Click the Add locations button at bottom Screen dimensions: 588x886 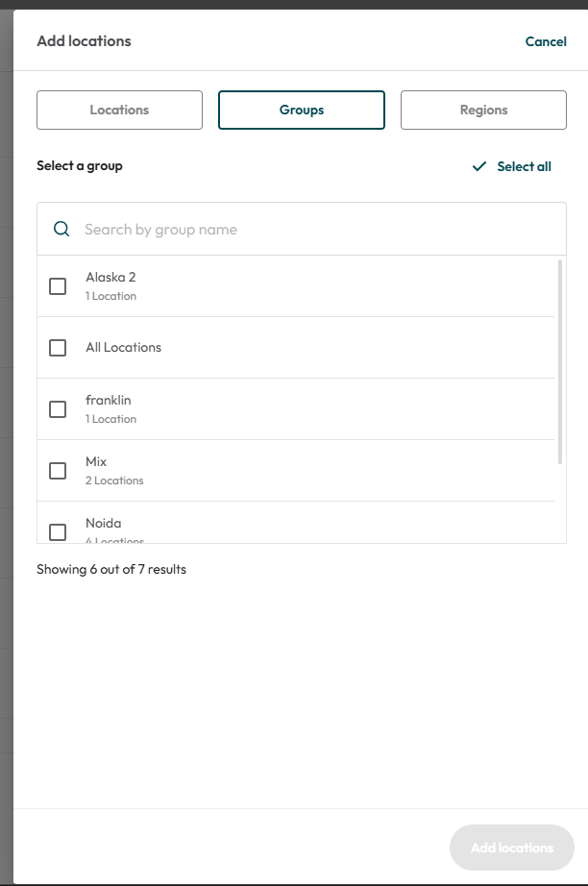coord(512,848)
